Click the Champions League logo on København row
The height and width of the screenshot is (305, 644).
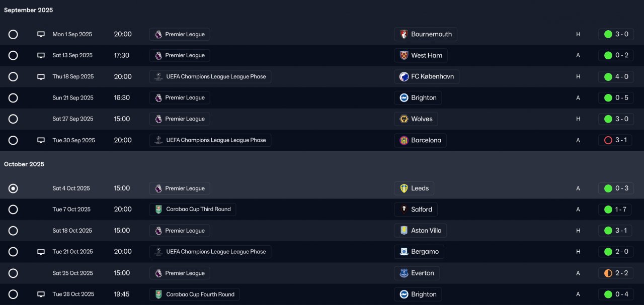point(158,77)
